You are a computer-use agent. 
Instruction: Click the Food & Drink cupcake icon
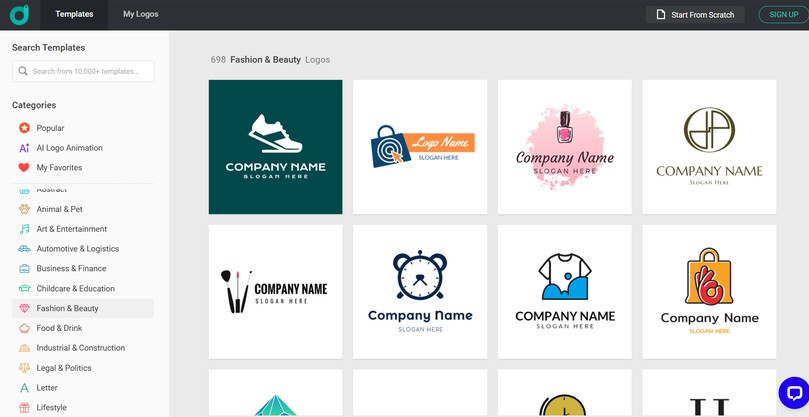24,328
